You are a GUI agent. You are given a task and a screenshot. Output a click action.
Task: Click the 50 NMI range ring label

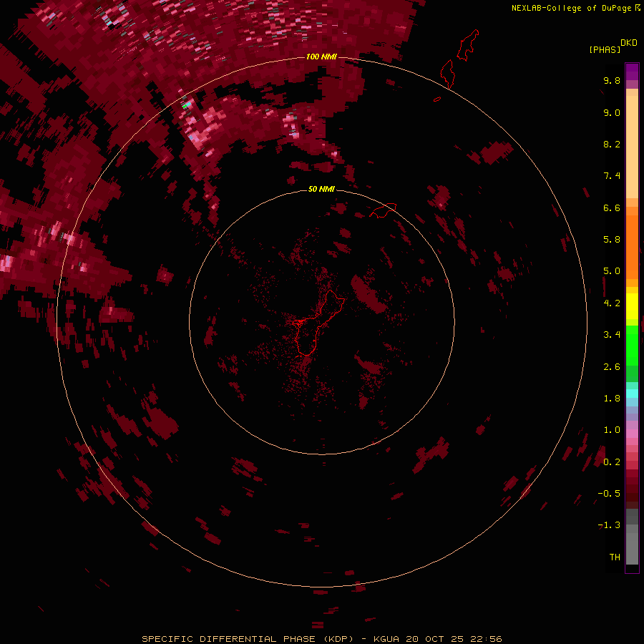(321, 189)
